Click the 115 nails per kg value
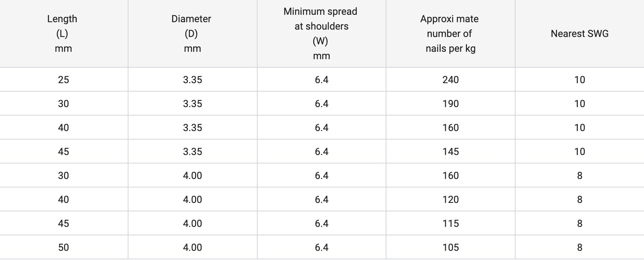Viewport: 644px width, 260px height. (x=450, y=223)
